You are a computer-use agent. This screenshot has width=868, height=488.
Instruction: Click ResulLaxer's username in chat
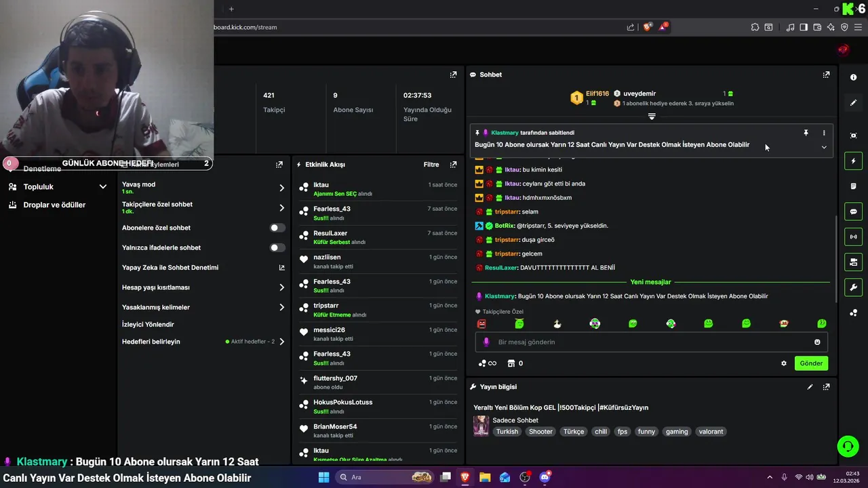click(501, 268)
